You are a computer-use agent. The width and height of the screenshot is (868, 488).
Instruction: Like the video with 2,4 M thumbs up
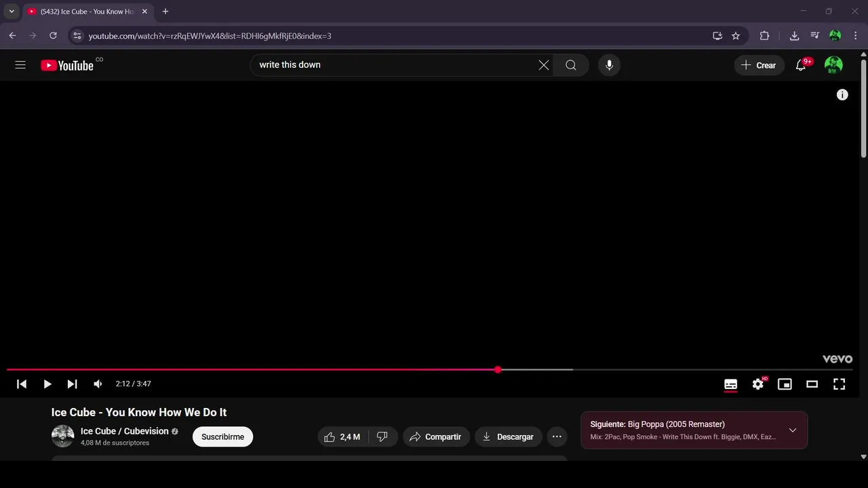[x=342, y=437]
